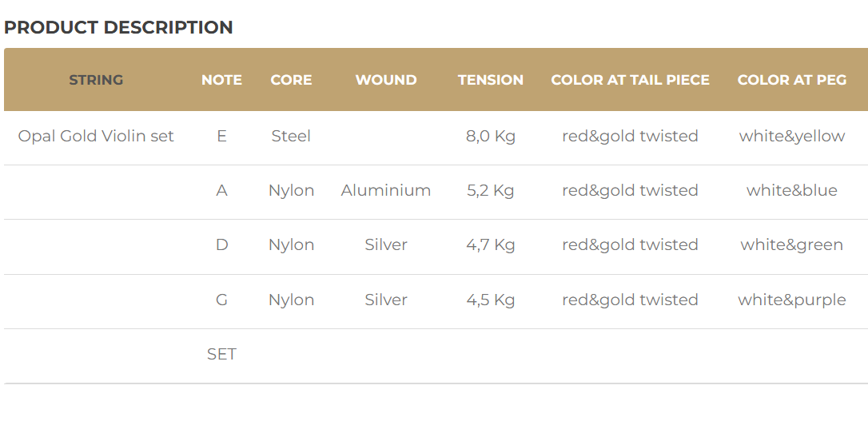The height and width of the screenshot is (437, 868).
Task: Click the white&green peg color cell
Action: [792, 244]
